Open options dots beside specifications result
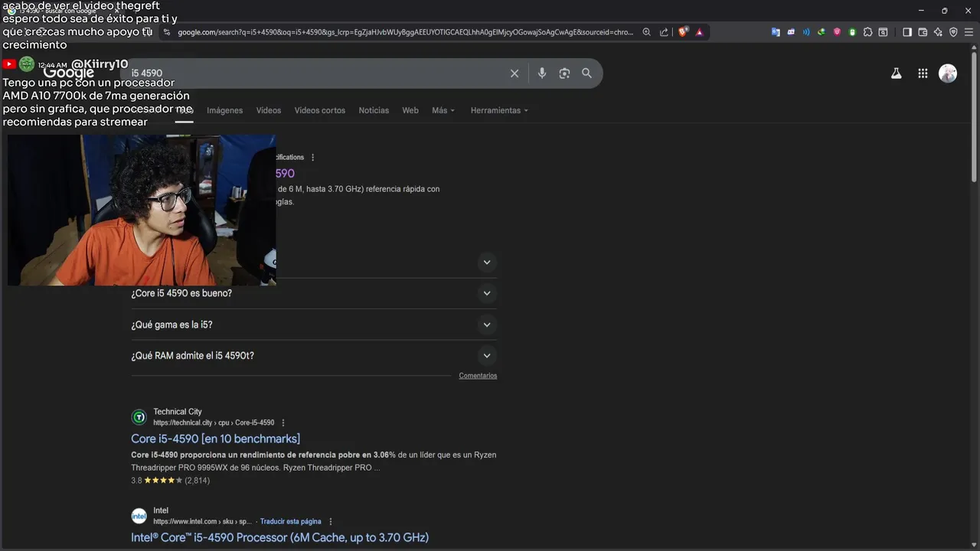Image resolution: width=980 pixels, height=551 pixels. 312,158
